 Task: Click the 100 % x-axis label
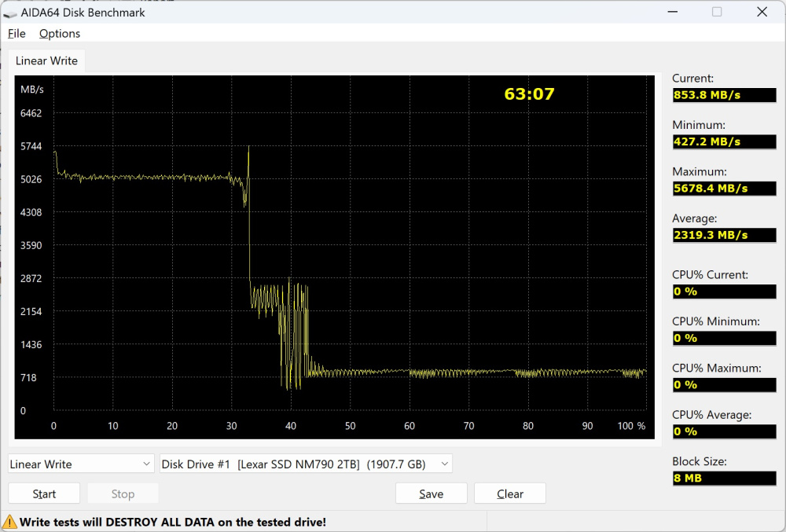pos(631,426)
